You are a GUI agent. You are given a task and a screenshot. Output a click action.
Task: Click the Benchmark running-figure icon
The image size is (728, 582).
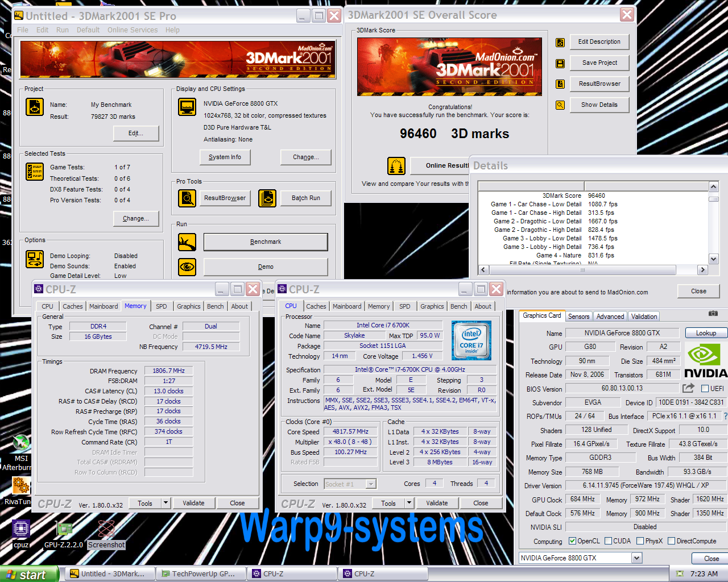tap(187, 242)
